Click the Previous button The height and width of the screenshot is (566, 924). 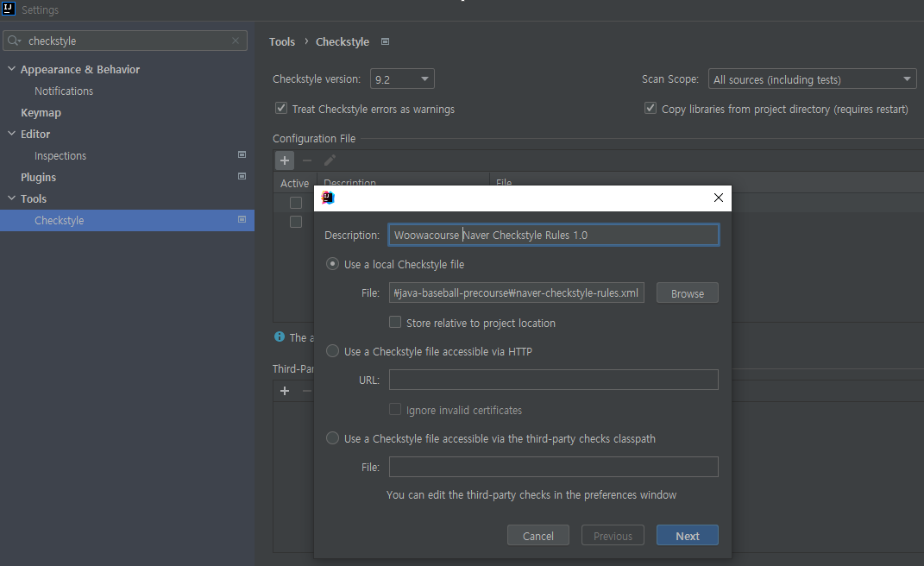point(613,535)
